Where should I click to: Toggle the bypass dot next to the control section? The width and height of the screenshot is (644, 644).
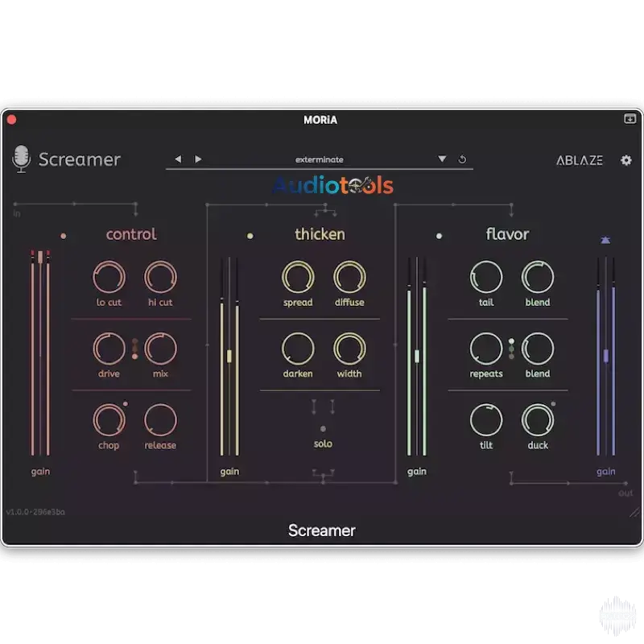click(64, 235)
